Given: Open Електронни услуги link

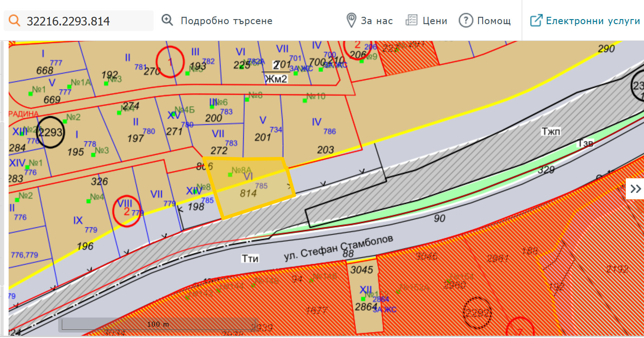Looking at the screenshot, I should [x=593, y=20].
